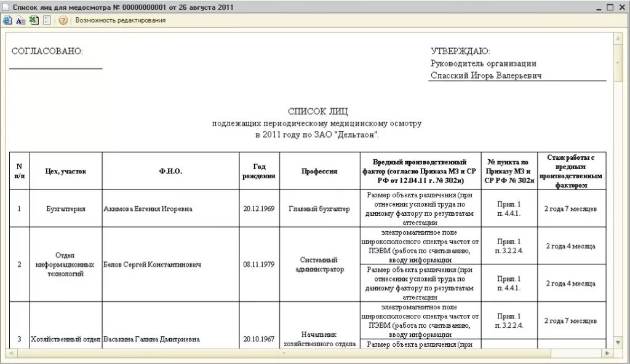This screenshot has height=364, width=630.
Task: Select the 'Цех, участок' column header
Action: [66, 171]
